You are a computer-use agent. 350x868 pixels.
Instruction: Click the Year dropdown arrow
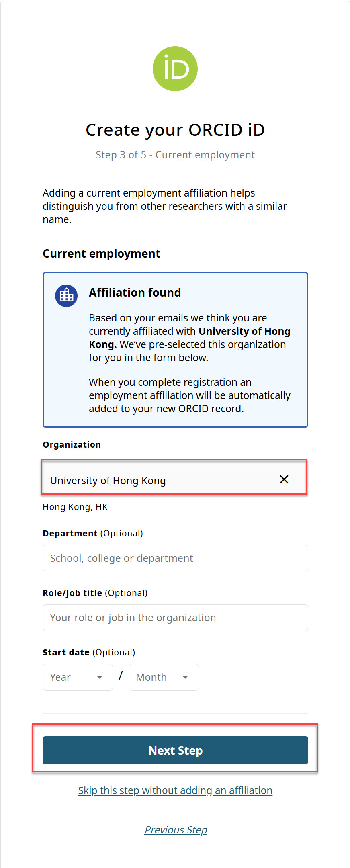[x=99, y=677]
